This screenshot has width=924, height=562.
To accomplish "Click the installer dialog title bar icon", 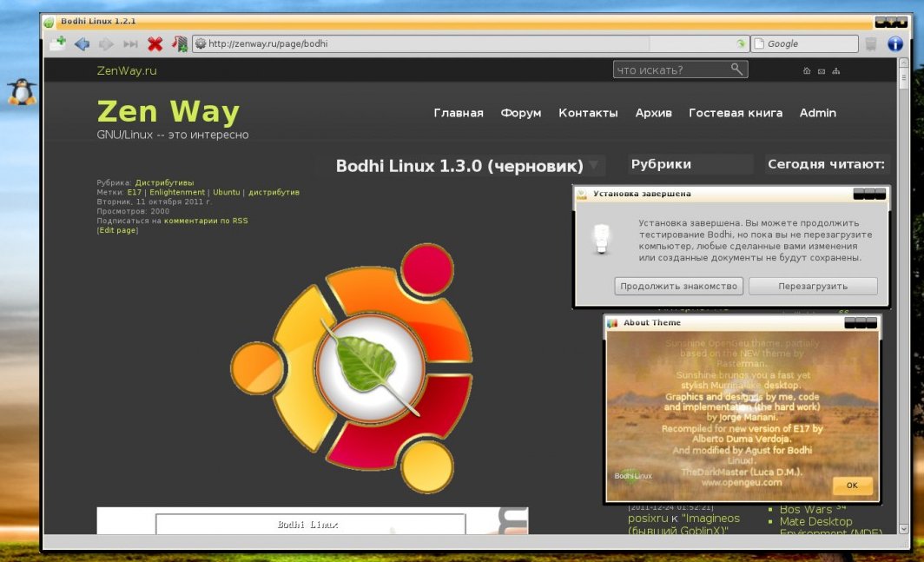I will click(582, 194).
